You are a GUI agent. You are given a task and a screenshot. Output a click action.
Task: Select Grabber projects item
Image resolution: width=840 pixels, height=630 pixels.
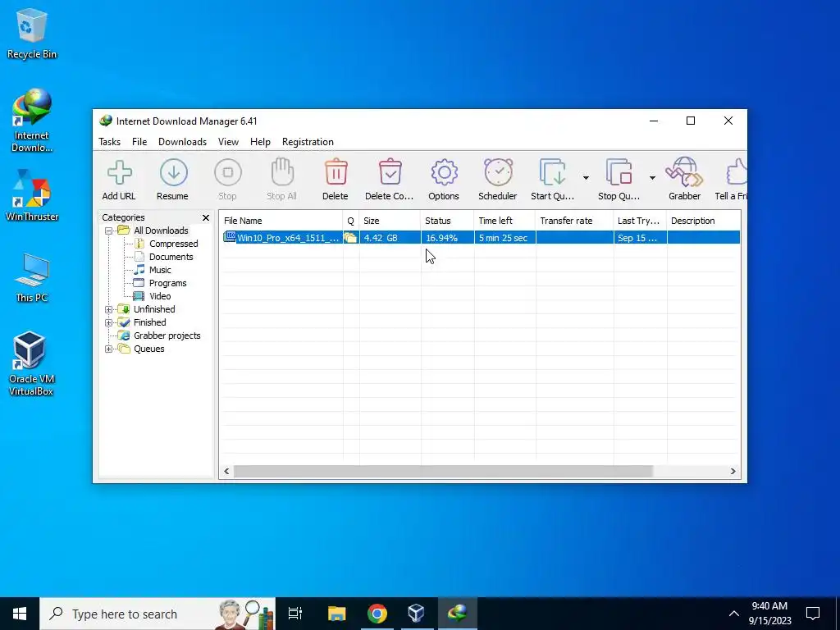pyautogui.click(x=167, y=336)
